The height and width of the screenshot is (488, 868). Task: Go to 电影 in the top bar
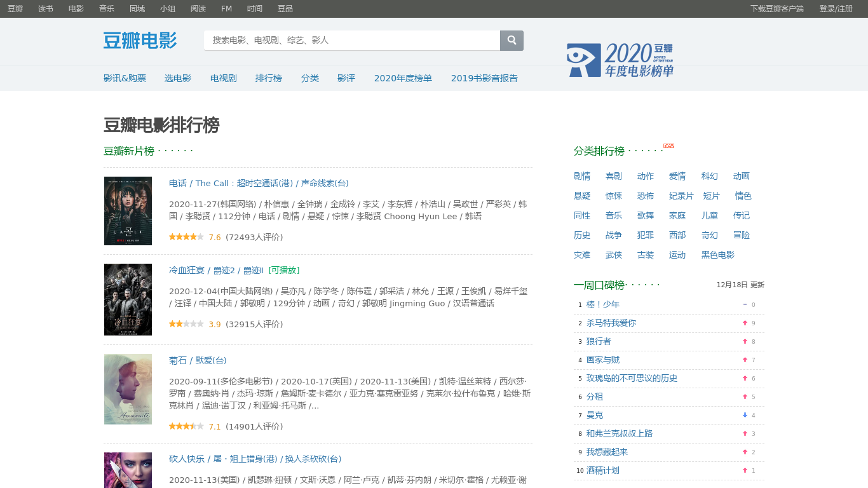pyautogui.click(x=76, y=9)
